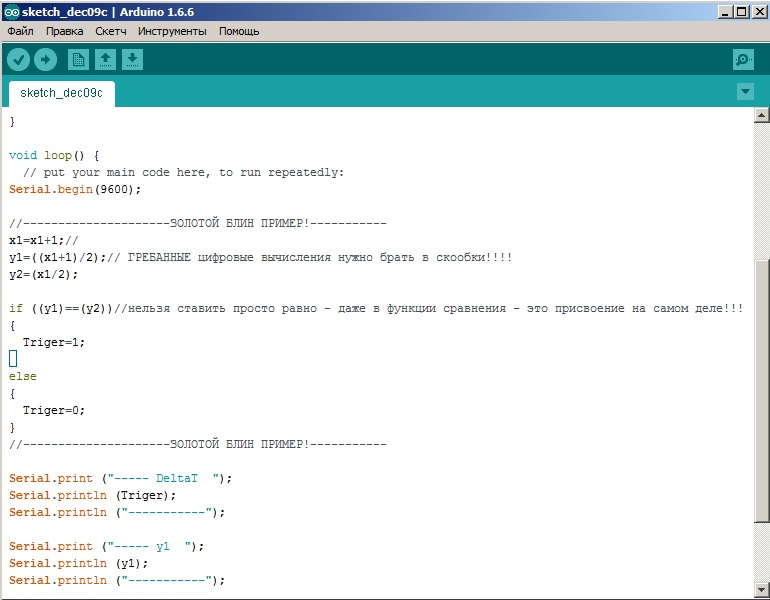Click the line 'Triger=0;'

[x=54, y=410]
